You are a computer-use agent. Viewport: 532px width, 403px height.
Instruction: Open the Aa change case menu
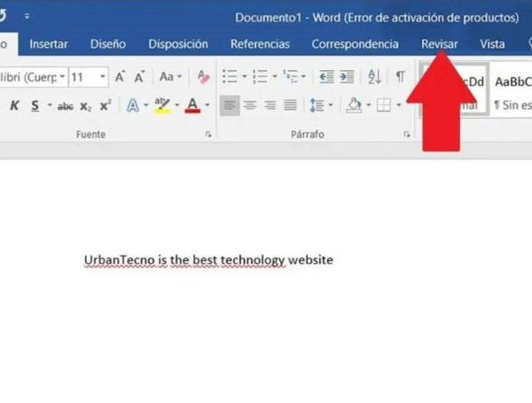[x=170, y=77]
